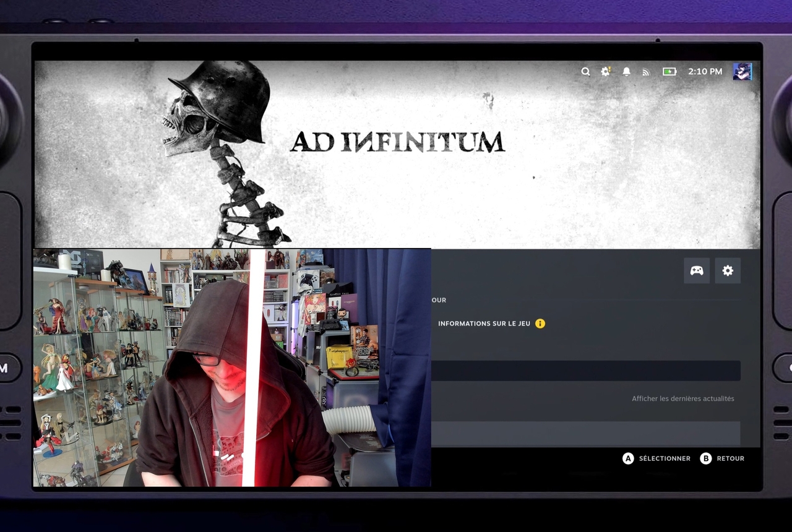792x532 pixels.
Task: Click the yellow info icon beside game information
Action: [x=540, y=324]
